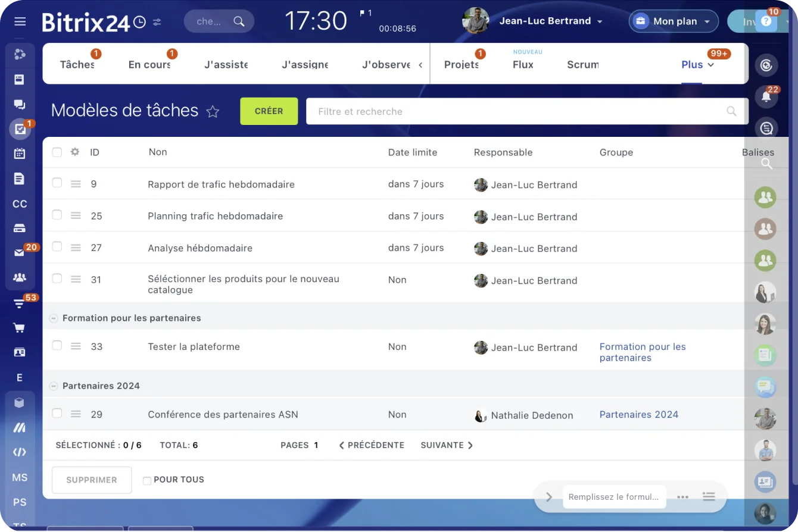Expand the Plus dropdown menu
Viewport: 798px width, 532px height.
pos(697,65)
